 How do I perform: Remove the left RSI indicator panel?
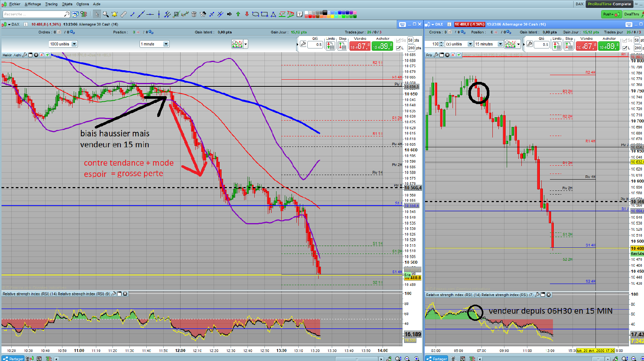coord(125,294)
